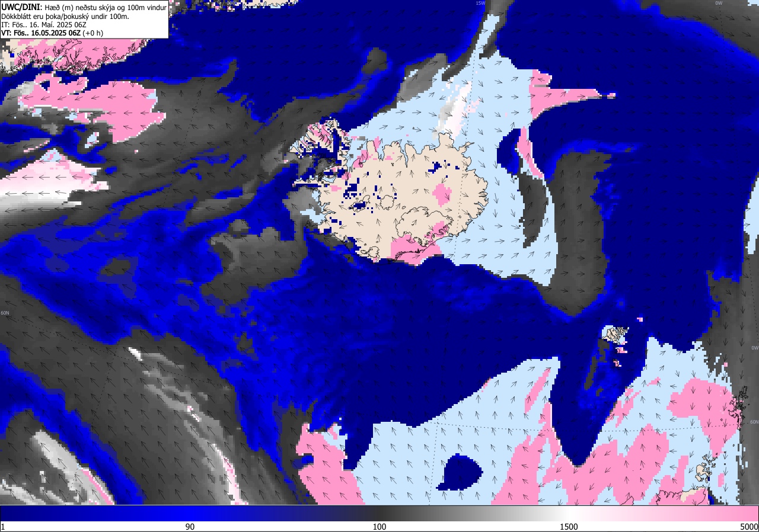Click the '100' value on the colour scale

click(379, 527)
